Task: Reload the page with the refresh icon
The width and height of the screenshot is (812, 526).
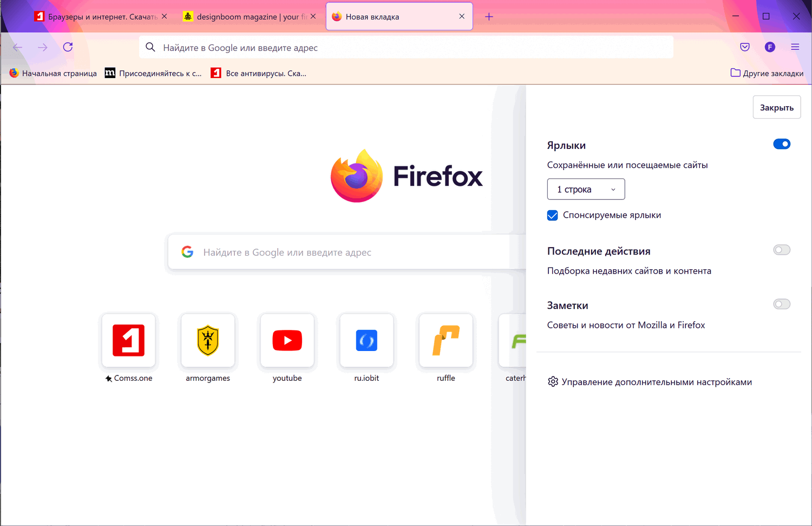Action: point(68,47)
